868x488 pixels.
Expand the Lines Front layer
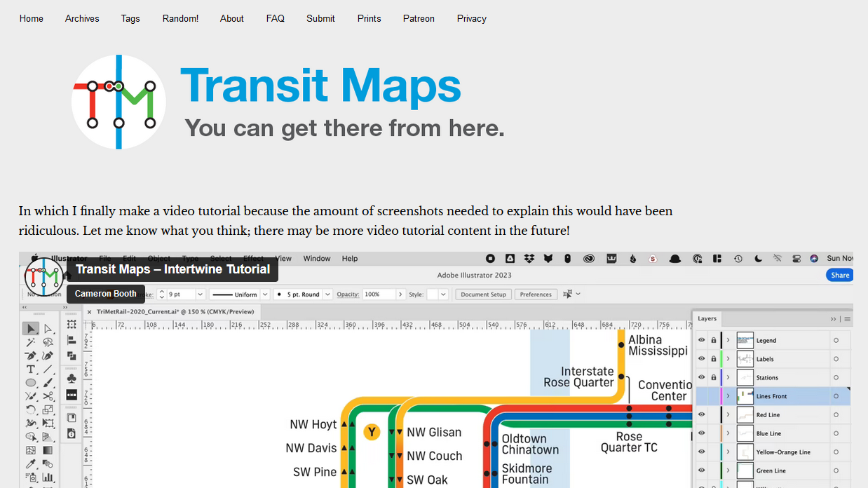click(728, 396)
